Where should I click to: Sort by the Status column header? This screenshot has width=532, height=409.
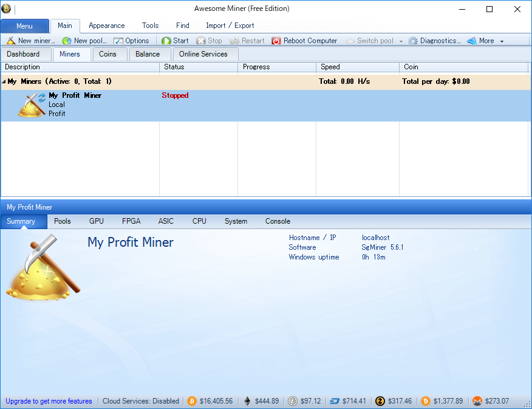tap(199, 67)
